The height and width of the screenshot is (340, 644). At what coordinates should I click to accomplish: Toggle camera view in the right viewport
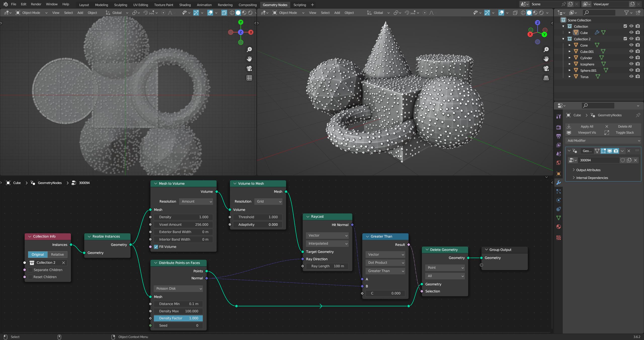tap(546, 68)
